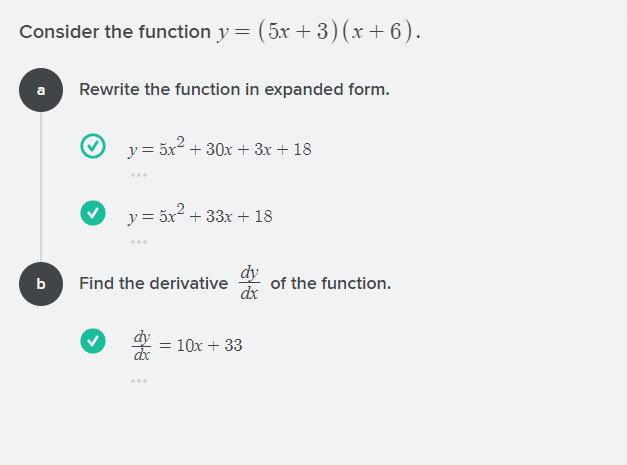This screenshot has height=465, width=627.
Task: Click the green checkmark beside the derivative answer
Action: (93, 342)
